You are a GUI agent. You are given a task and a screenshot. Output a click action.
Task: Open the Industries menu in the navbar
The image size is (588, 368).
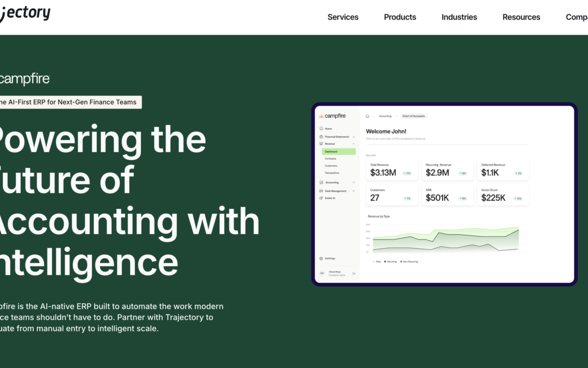(459, 17)
